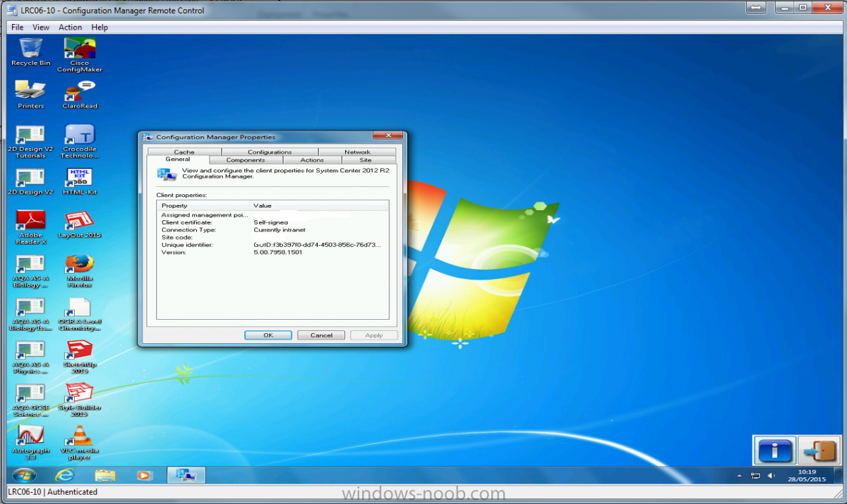Click 'LRC06-10 | Authenticated' status bar text
This screenshot has height=504, width=847.
53,492
